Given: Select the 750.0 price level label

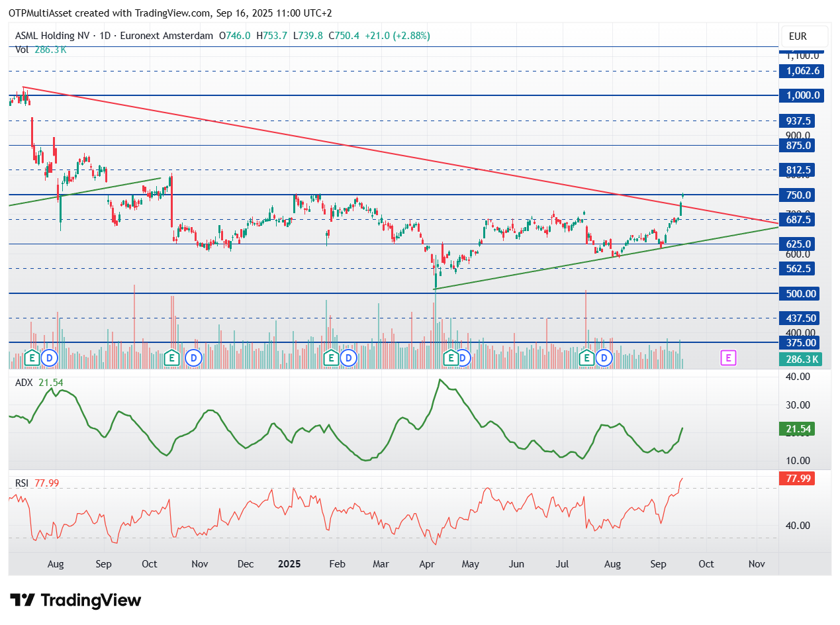Looking at the screenshot, I should [799, 195].
